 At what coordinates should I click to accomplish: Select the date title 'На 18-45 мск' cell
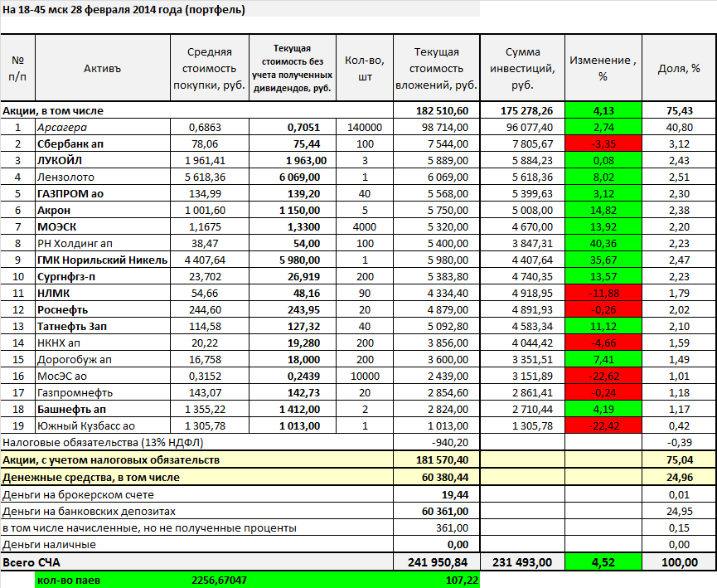point(124,10)
